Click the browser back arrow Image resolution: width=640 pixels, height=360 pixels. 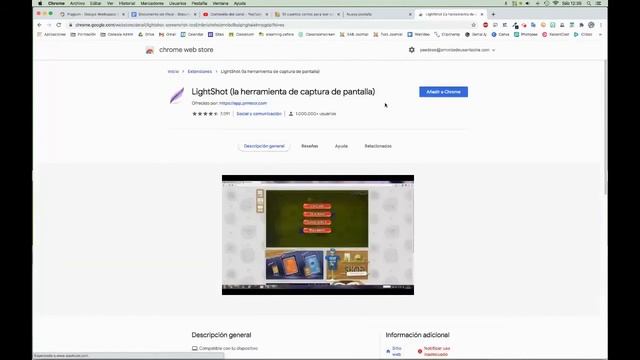[40, 25]
